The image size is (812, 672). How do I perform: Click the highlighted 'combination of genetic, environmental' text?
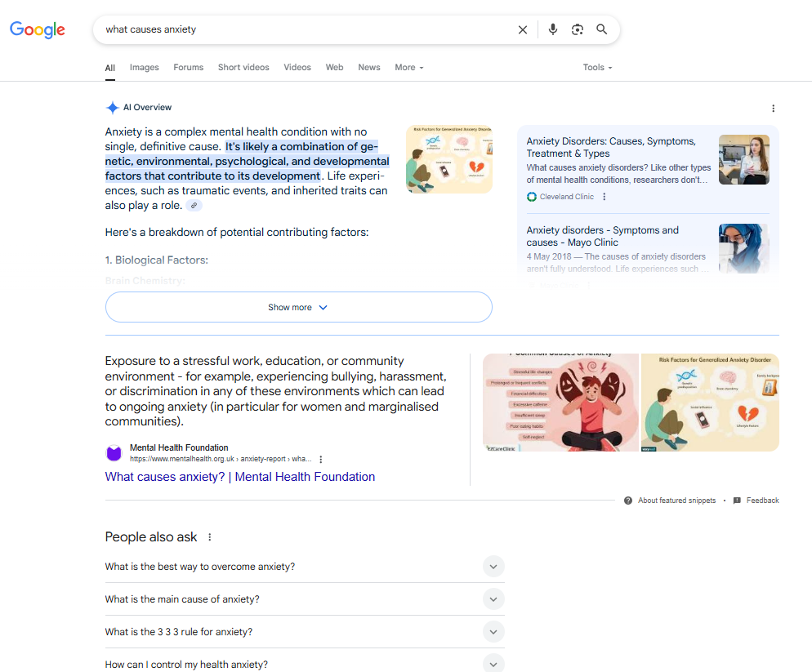(247, 161)
